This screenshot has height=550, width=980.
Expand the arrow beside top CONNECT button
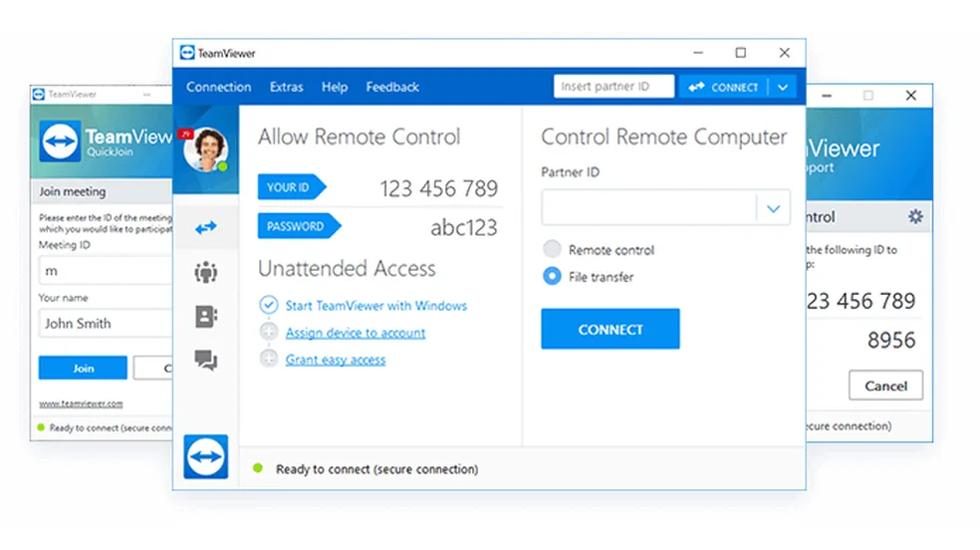click(x=783, y=88)
